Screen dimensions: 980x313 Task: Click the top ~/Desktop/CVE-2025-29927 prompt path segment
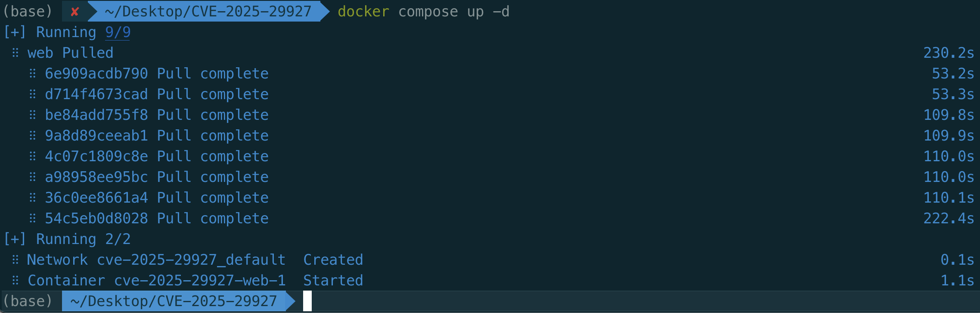coord(208,12)
